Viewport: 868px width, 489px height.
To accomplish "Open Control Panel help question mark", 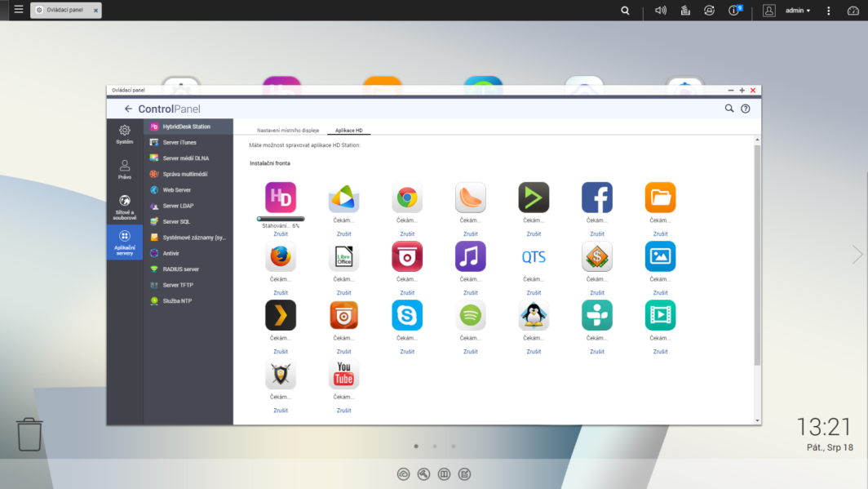I will click(746, 109).
